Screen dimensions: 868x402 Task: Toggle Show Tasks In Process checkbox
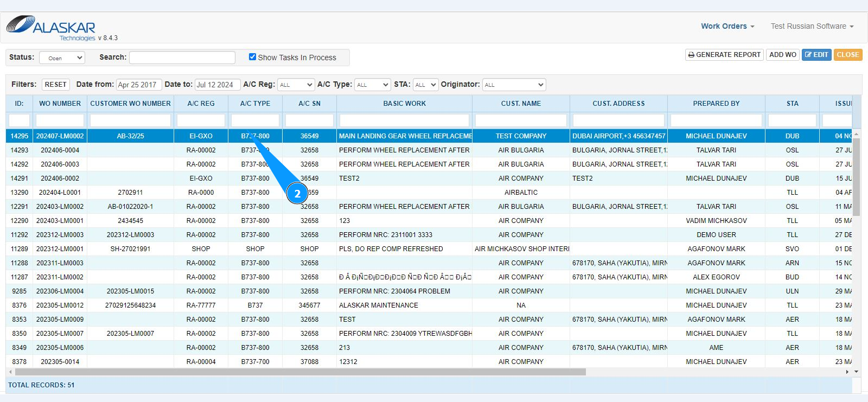point(252,57)
